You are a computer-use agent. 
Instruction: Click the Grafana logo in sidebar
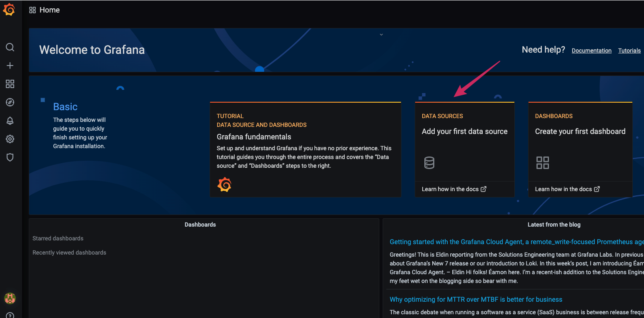click(x=9, y=10)
